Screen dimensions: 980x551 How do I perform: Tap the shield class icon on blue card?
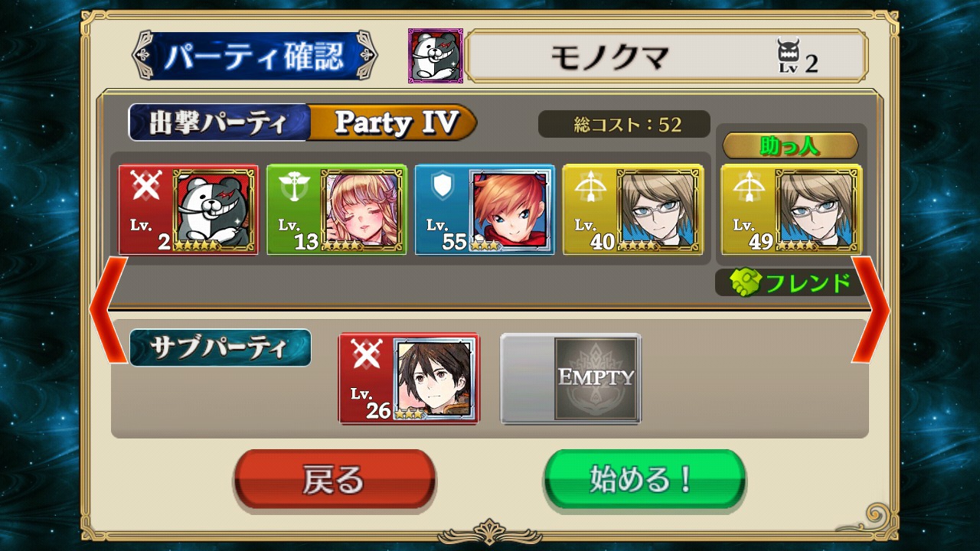click(x=443, y=185)
